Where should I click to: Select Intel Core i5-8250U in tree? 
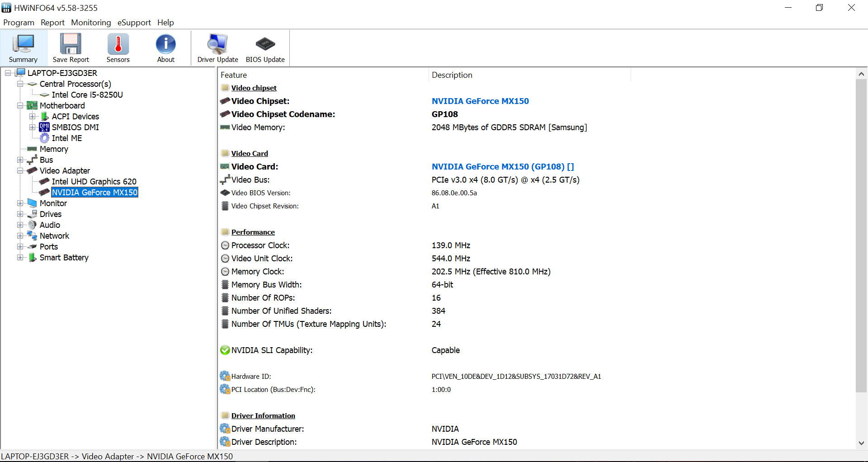click(x=87, y=94)
